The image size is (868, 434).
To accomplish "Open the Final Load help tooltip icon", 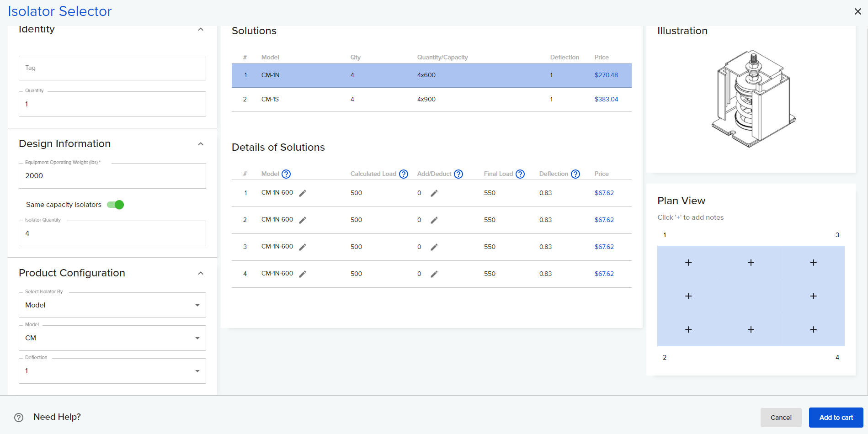I will [x=520, y=174].
